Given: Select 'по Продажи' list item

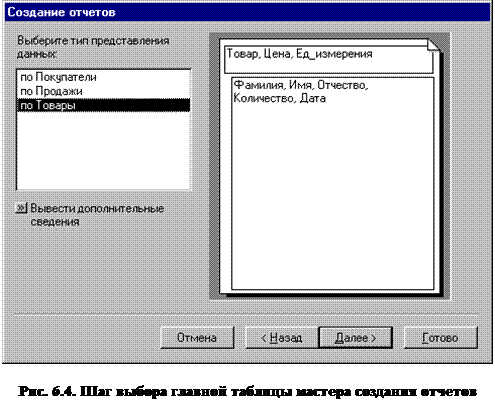Looking at the screenshot, I should point(103,91).
